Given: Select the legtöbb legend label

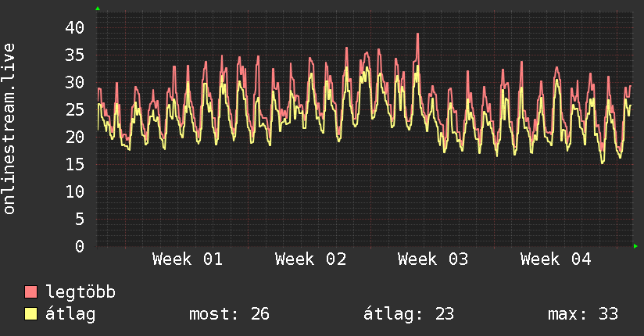Looking at the screenshot, I should click(x=80, y=292).
